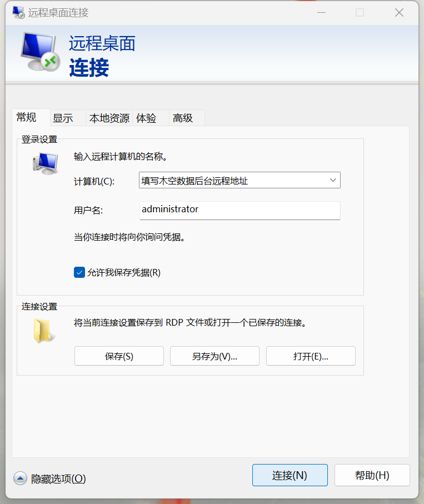Click the RDP 文件 description text

189,322
